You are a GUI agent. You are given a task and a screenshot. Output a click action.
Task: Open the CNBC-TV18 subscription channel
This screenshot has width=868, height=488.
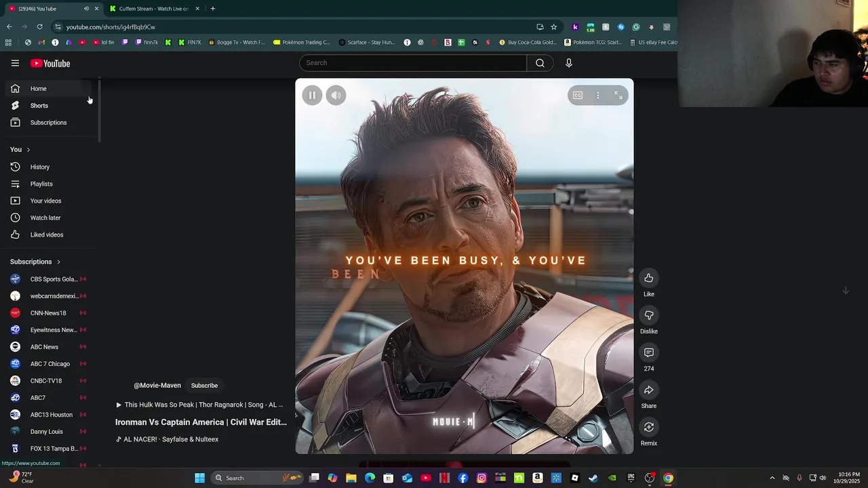(49, 381)
